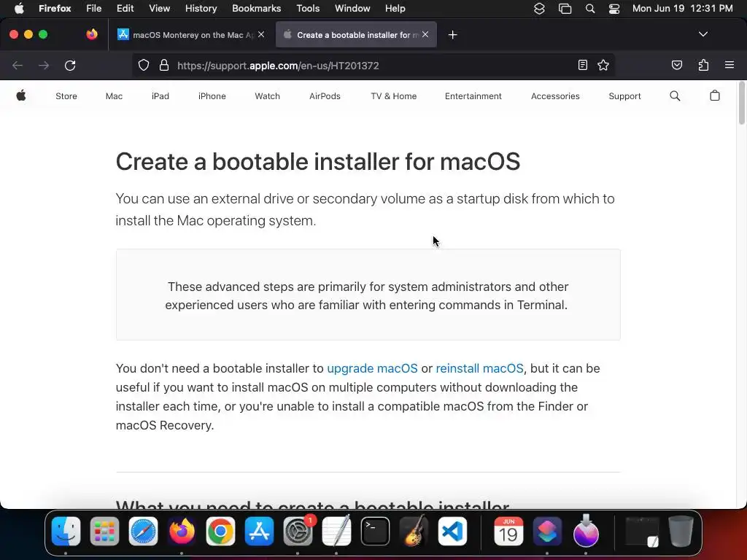Image resolution: width=747 pixels, height=560 pixels.
Task: Open Trash from the Dock
Action: tap(681, 531)
